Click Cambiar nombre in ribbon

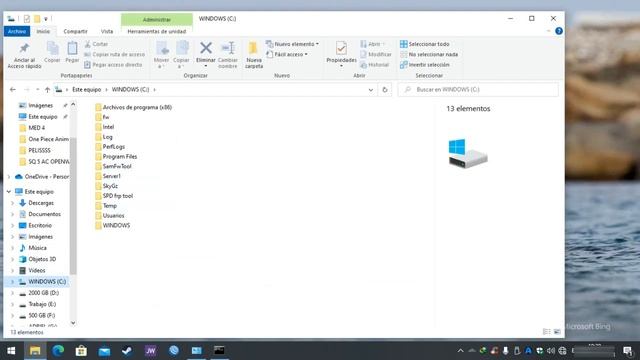pos(228,55)
